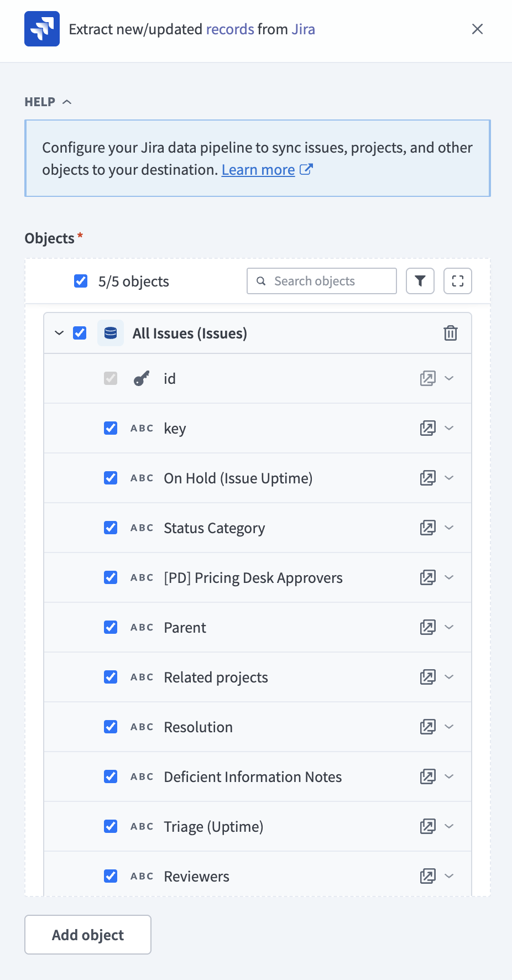Expand the id row chevron
This screenshot has height=980, width=512.
[x=449, y=378]
